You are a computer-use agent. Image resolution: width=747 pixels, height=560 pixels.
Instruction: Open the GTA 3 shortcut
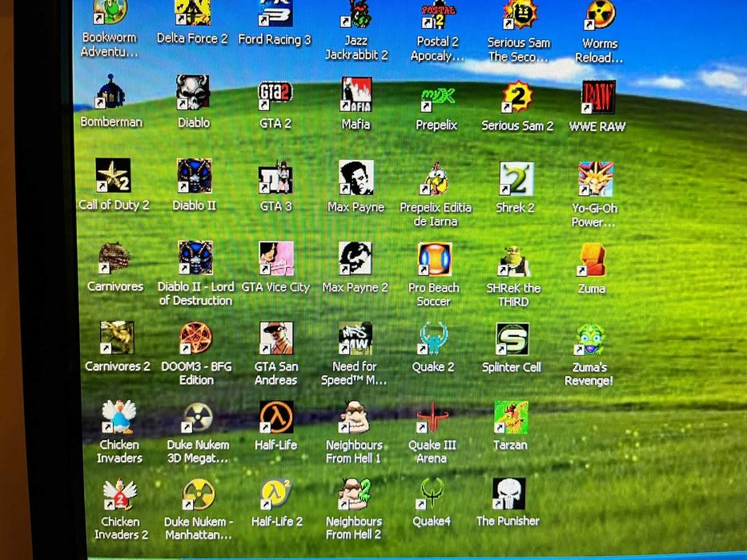275,177
